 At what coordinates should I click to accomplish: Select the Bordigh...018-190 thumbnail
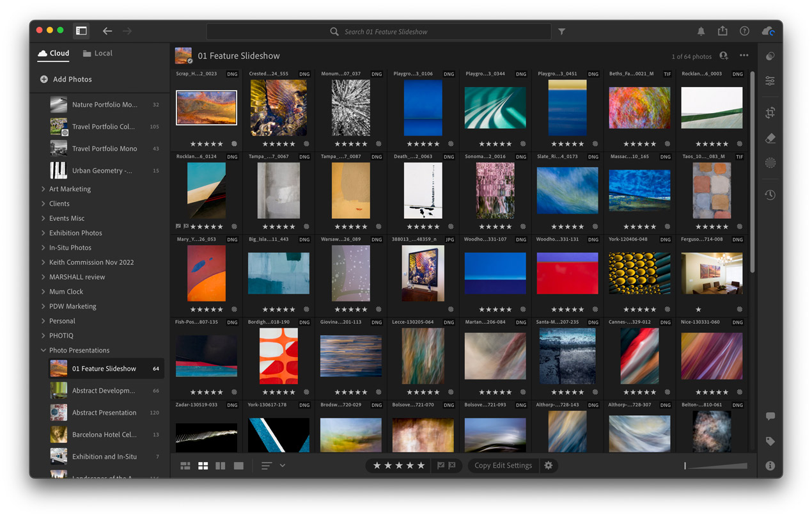pyautogui.click(x=278, y=356)
